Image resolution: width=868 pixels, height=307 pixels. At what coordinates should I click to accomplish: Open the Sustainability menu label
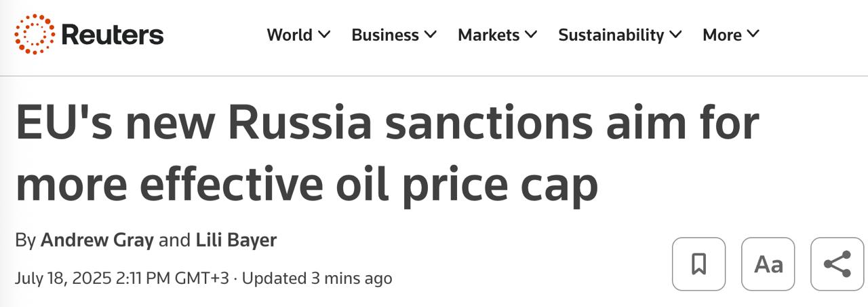pos(610,35)
